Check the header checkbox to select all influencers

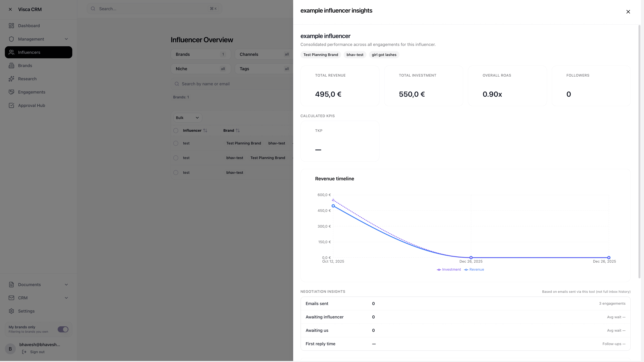176,130
